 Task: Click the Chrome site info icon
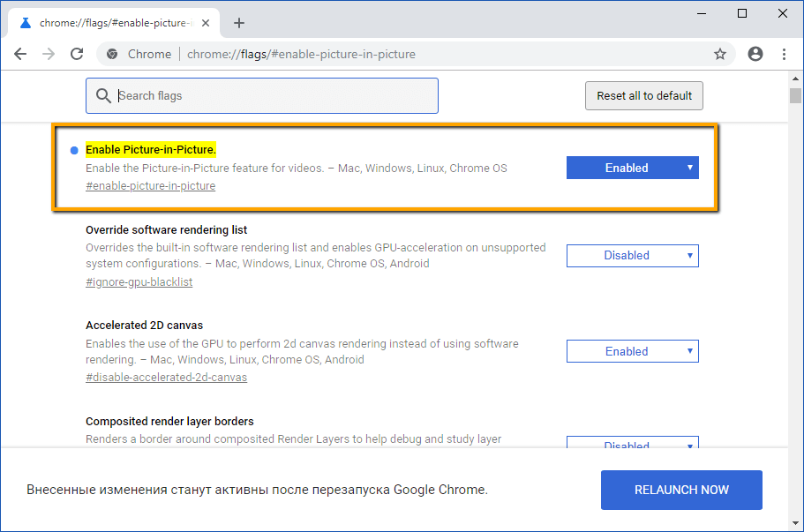pos(112,54)
